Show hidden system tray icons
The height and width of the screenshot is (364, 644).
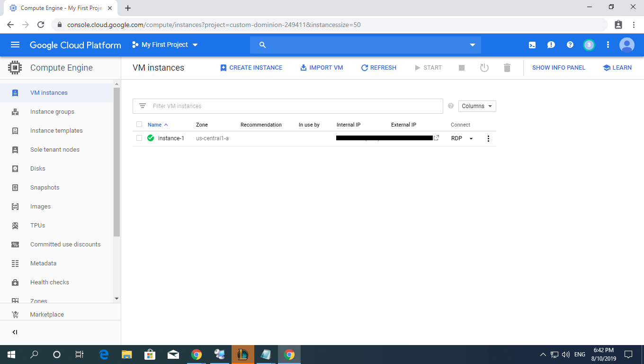click(x=543, y=355)
